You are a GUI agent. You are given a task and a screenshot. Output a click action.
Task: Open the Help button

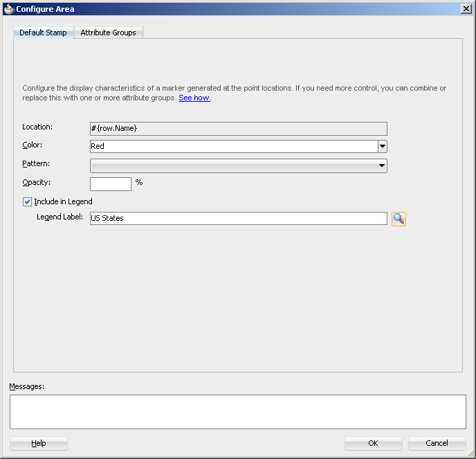39,443
